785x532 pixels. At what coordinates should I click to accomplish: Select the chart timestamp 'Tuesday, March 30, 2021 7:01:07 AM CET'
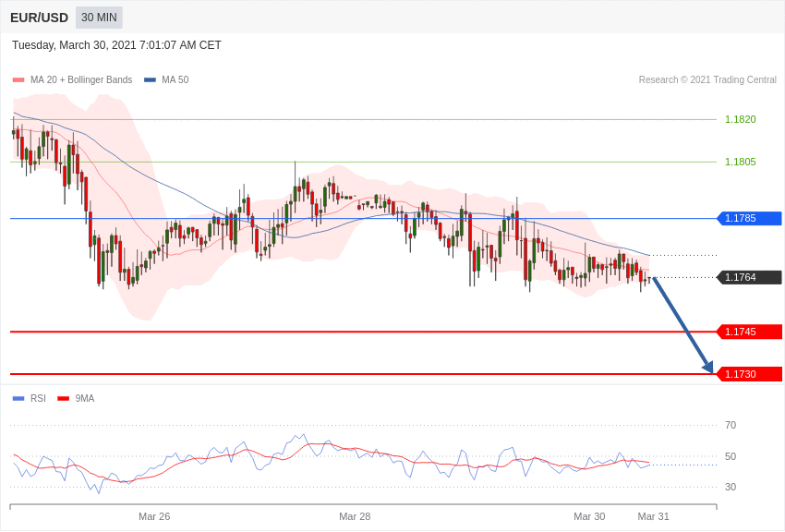point(116,45)
